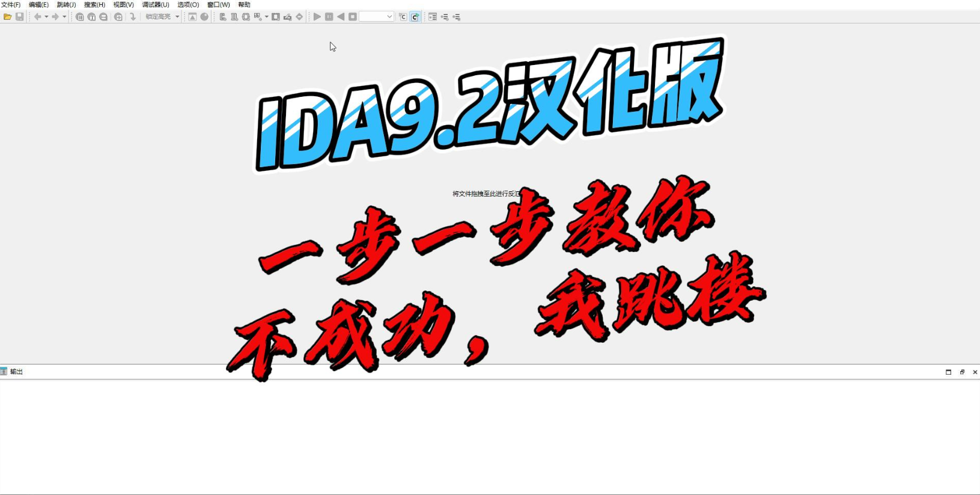The image size is (980, 495).
Task: Click the first list icon after C icons
Action: point(433,17)
